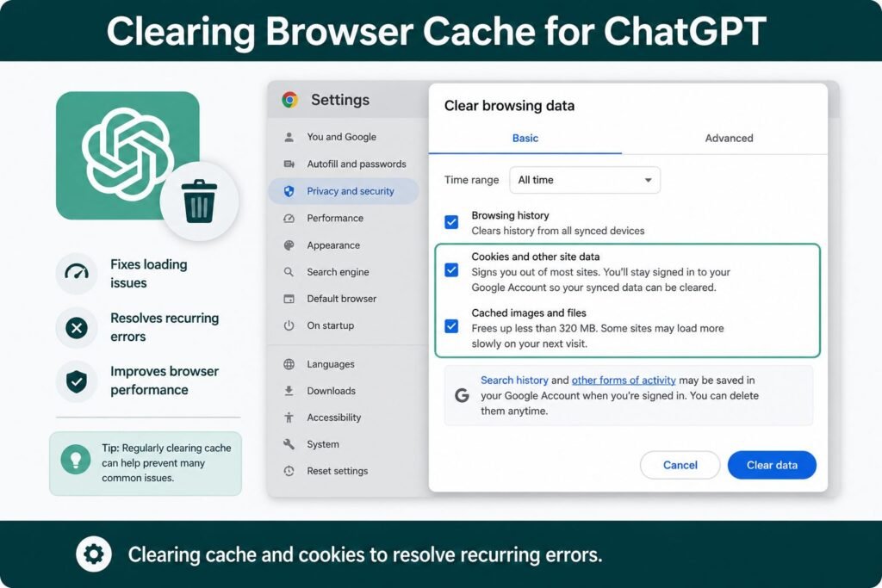Click the Downloads arrow icon
The width and height of the screenshot is (882, 588).
tap(289, 391)
